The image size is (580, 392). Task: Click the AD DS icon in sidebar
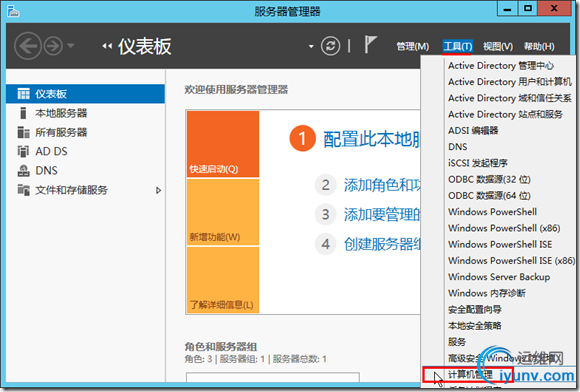coord(23,151)
